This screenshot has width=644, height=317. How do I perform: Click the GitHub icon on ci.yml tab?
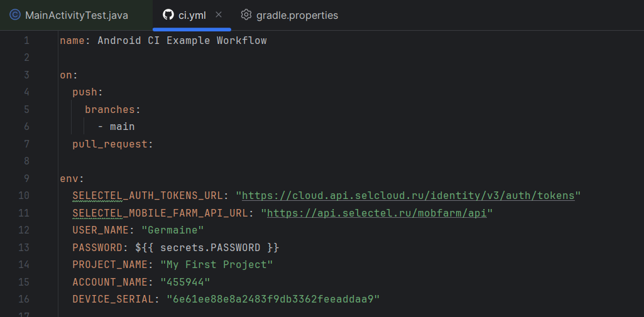point(168,15)
